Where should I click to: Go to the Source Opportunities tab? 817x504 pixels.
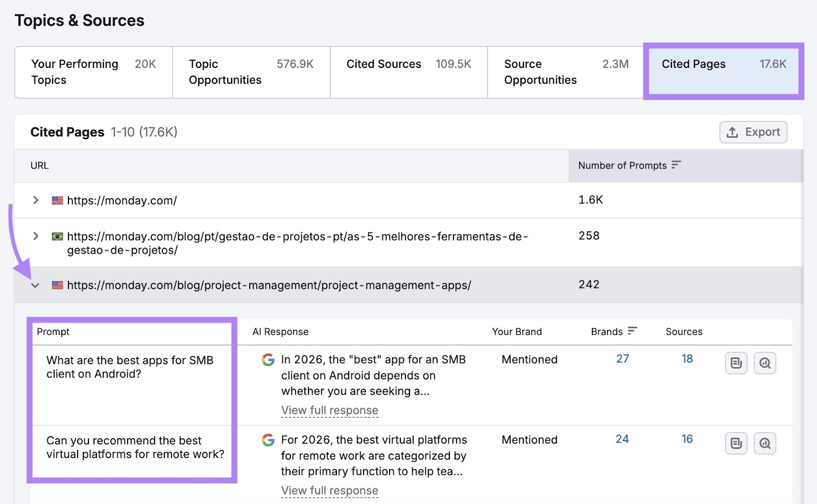[566, 72]
